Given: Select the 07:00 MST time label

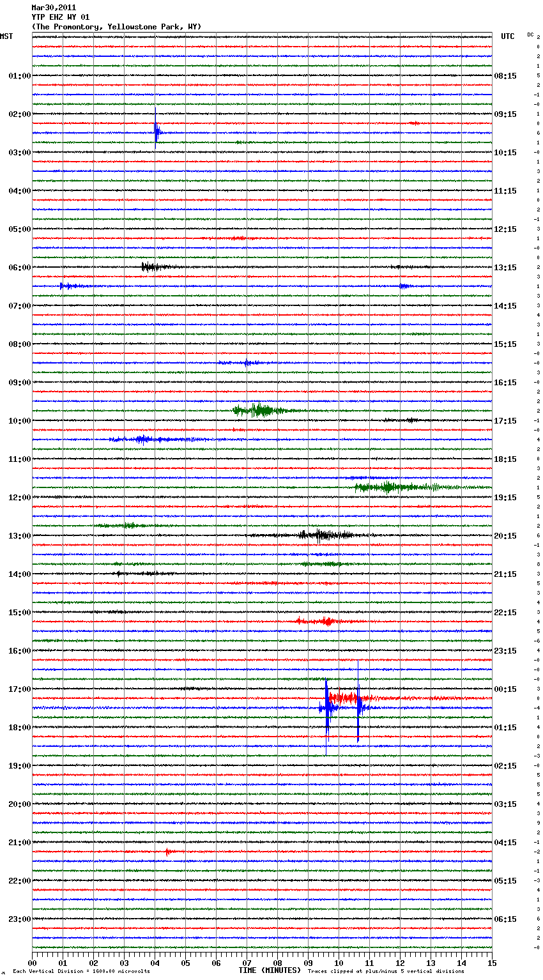Looking at the screenshot, I should pyautogui.click(x=20, y=306).
